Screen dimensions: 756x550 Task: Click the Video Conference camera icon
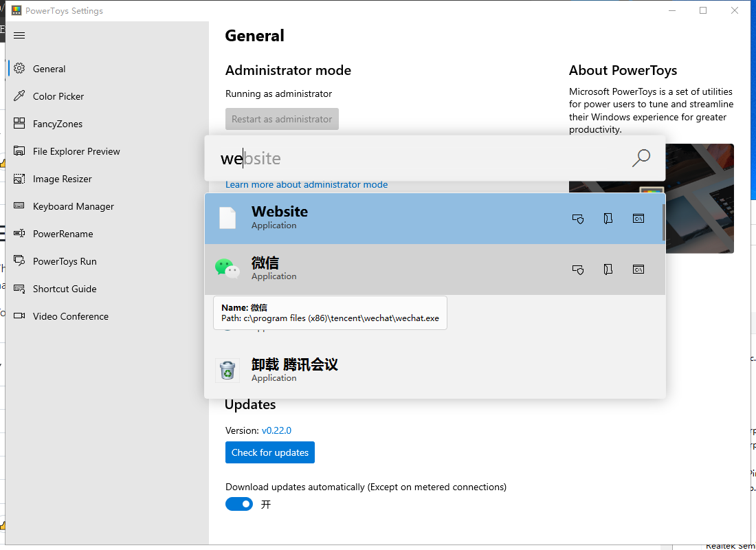pos(19,316)
